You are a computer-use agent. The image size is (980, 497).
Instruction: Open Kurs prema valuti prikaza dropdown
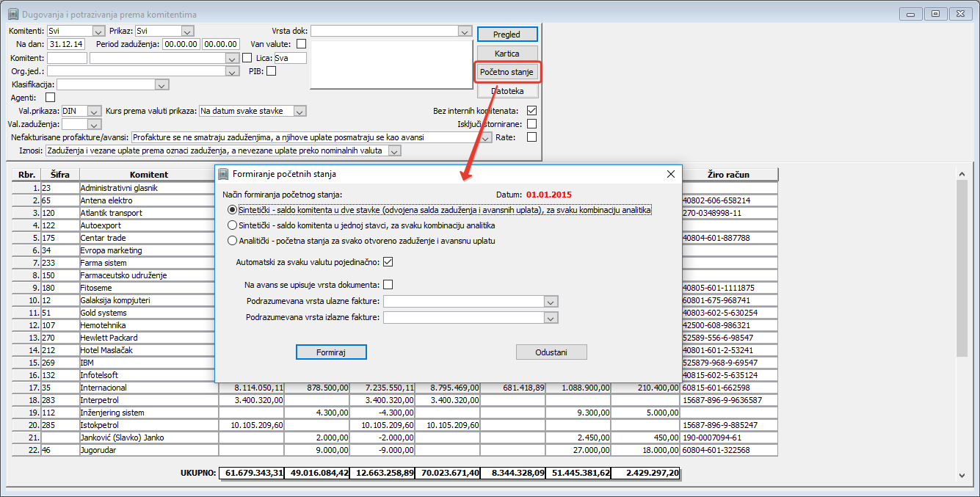click(299, 111)
